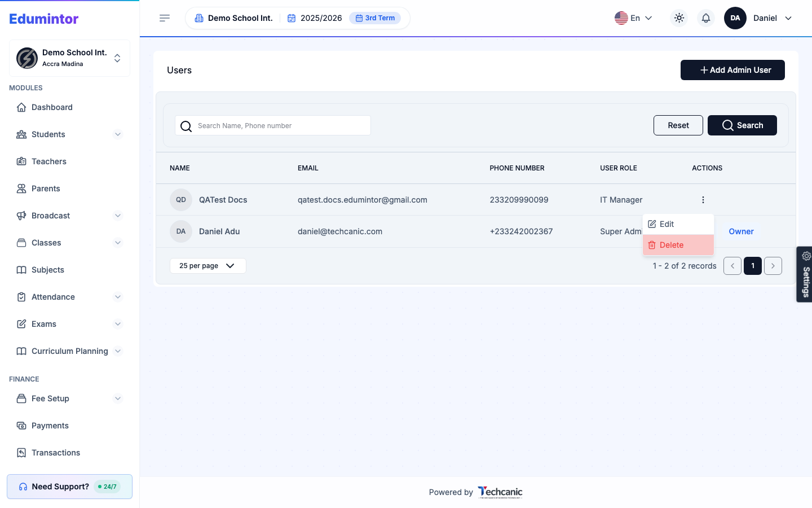Focus the Search Name, Phone number field
This screenshot has width=812, height=508.
point(273,125)
